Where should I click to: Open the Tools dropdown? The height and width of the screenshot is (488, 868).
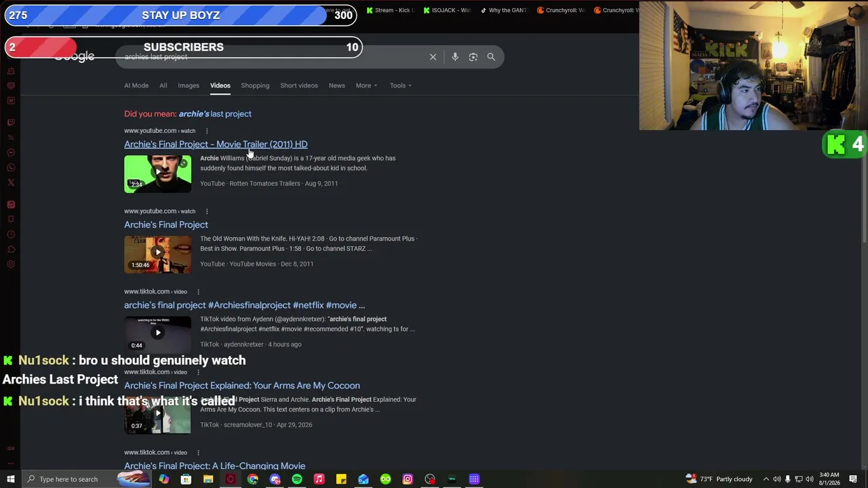400,85
